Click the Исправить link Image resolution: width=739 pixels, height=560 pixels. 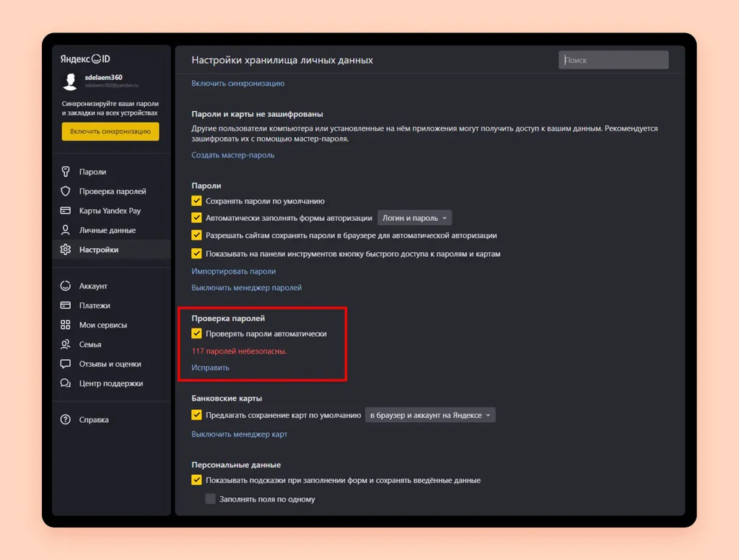210,367
